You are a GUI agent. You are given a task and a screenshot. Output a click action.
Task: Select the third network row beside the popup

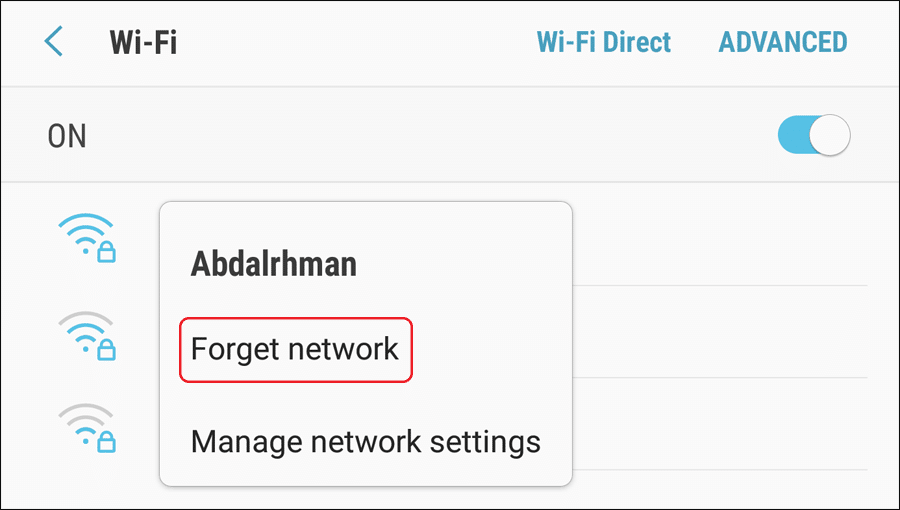[x=720, y=424]
